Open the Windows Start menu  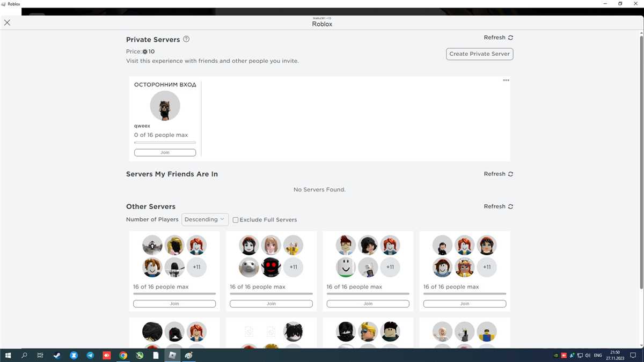pos(8,355)
